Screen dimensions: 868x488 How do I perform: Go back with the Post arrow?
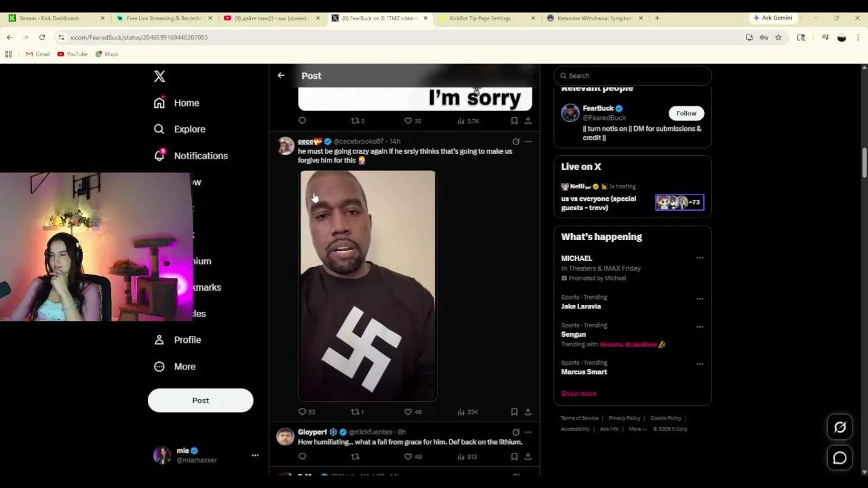coord(281,75)
